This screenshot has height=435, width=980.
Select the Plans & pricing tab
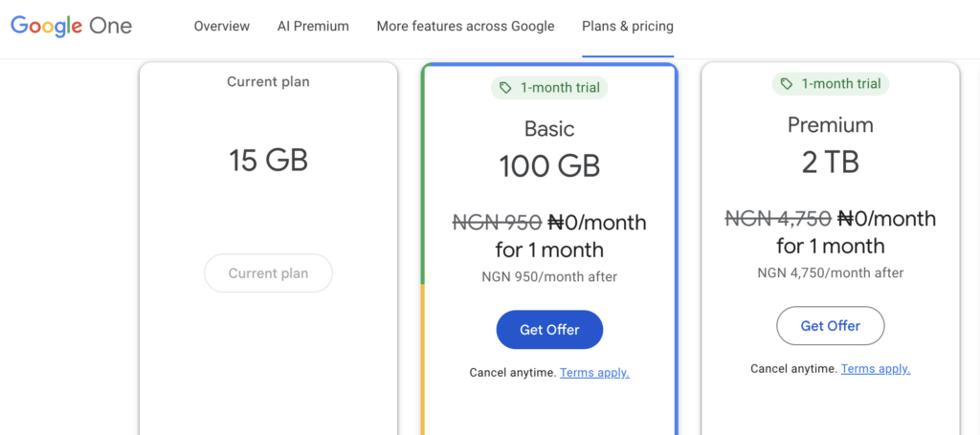coord(627,27)
